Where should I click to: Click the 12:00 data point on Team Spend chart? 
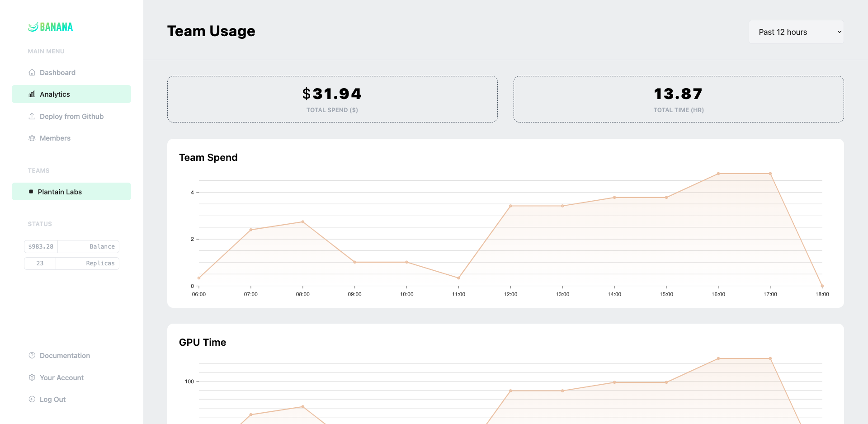510,206
